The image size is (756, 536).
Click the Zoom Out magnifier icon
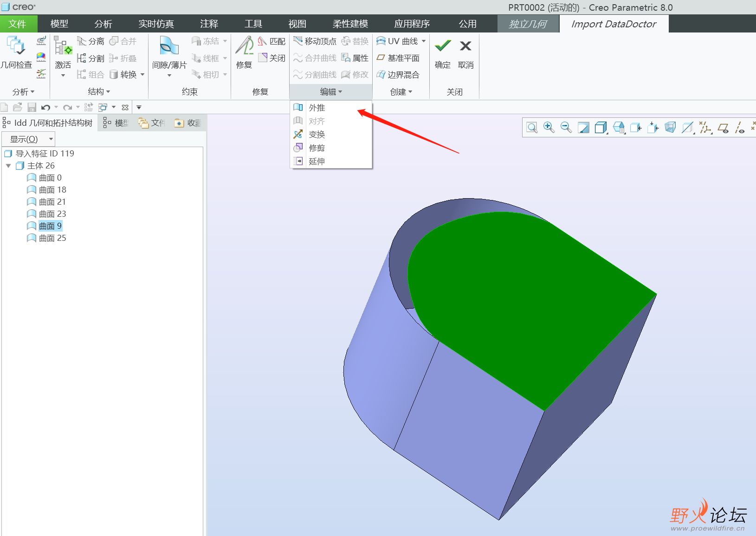tap(566, 128)
